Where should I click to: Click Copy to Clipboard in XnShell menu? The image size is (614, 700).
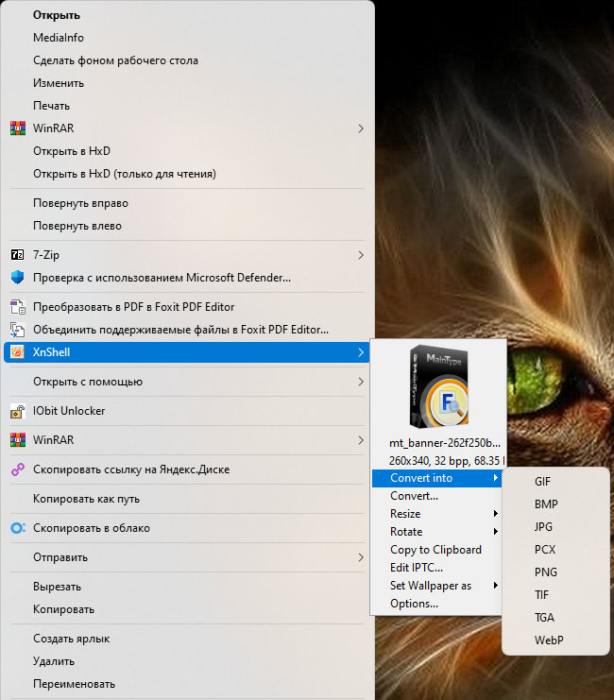(x=435, y=550)
